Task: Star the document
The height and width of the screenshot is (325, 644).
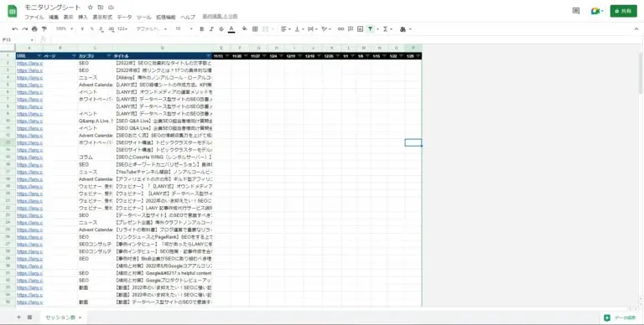Action: click(x=91, y=8)
